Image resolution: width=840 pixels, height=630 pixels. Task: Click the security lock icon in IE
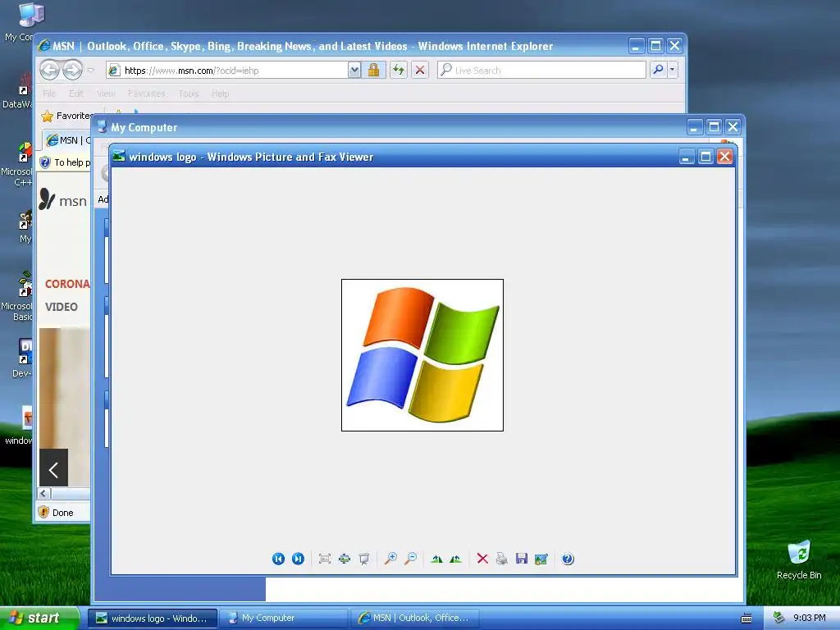coord(373,70)
